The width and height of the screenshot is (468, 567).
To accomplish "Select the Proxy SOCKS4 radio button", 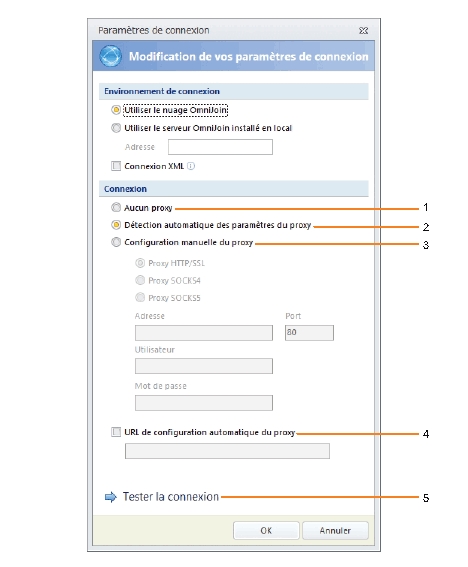I will (140, 280).
